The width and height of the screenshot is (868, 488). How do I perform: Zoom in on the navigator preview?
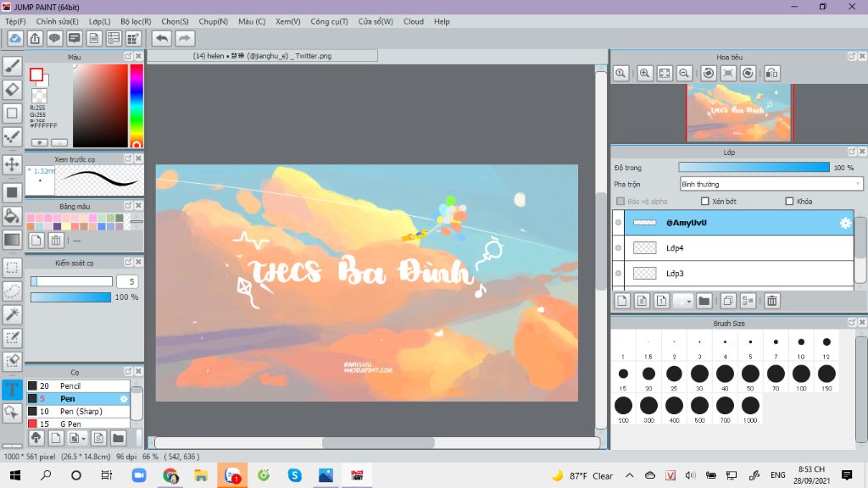pos(644,73)
